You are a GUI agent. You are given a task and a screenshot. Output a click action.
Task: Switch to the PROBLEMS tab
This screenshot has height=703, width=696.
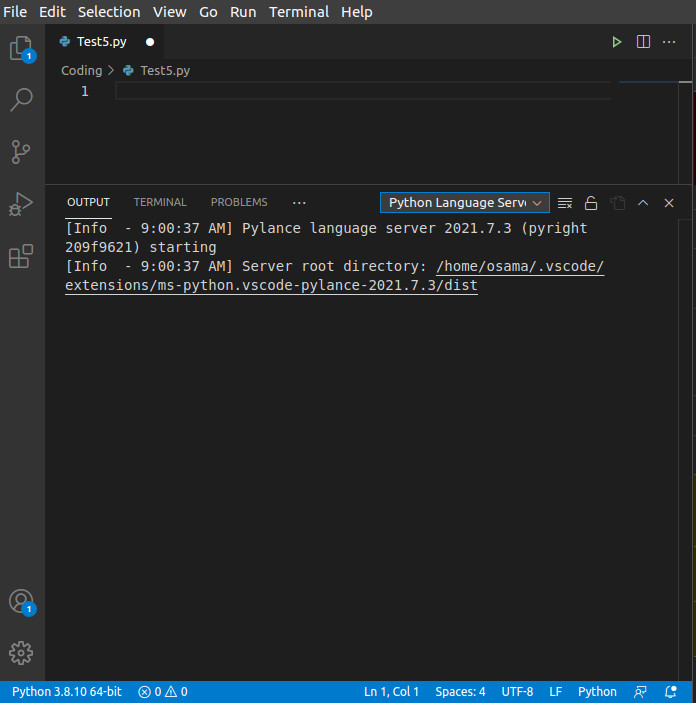[239, 202]
